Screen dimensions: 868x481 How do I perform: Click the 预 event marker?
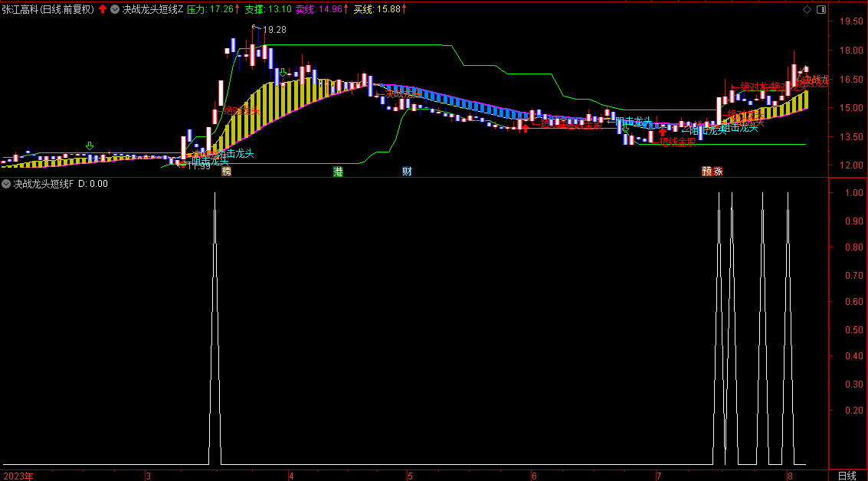[x=707, y=171]
